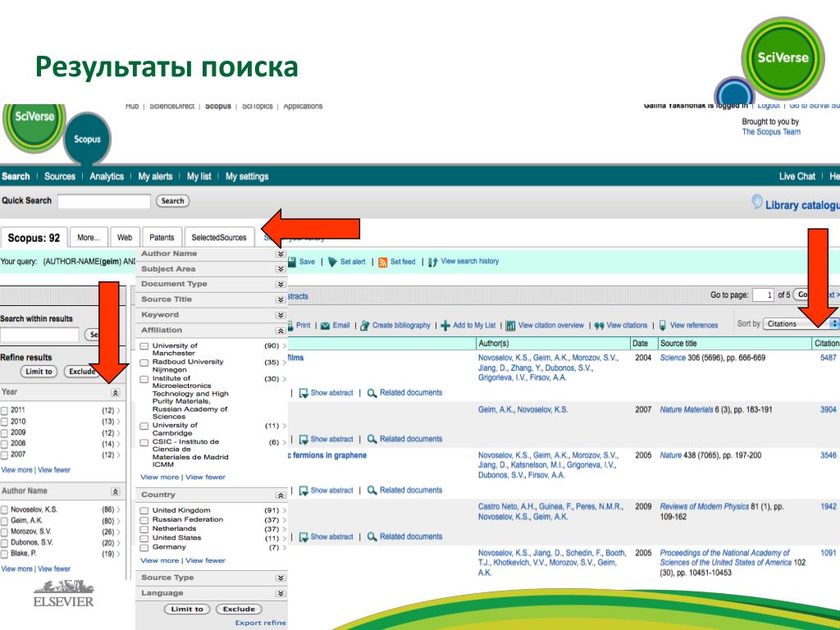Collapse the Year section in the left sidebar
The height and width of the screenshot is (630, 840).
tap(115, 393)
